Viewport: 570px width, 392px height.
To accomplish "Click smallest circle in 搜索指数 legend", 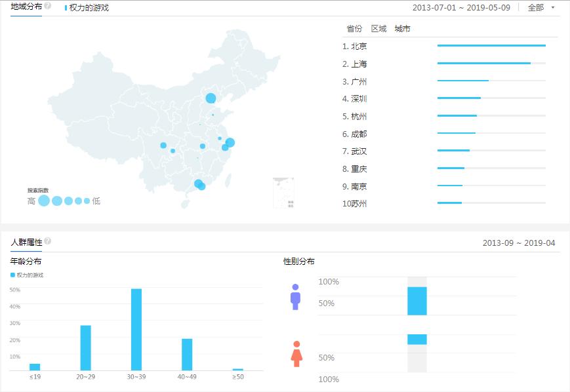I will click(87, 201).
